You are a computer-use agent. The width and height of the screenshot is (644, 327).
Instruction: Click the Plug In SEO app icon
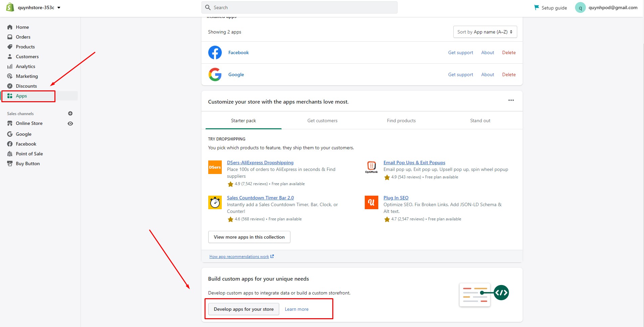(372, 202)
